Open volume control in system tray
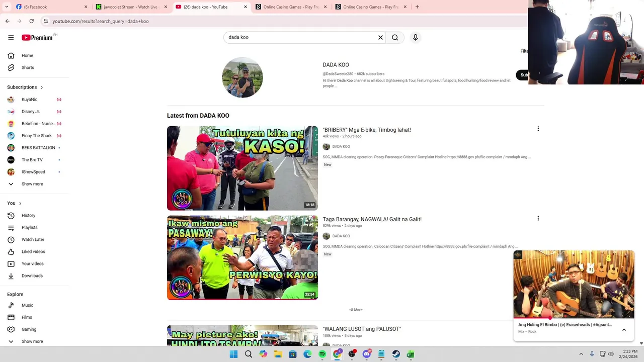 pos(611,354)
